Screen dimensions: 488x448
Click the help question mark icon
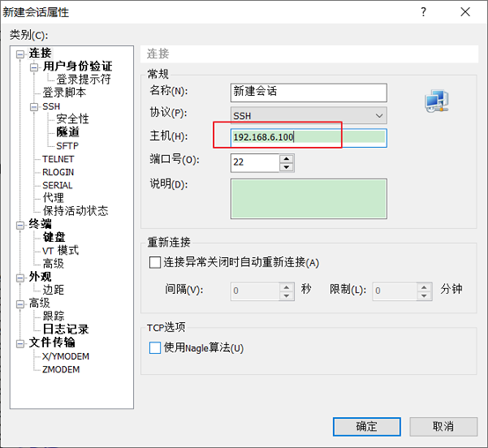[x=424, y=12]
